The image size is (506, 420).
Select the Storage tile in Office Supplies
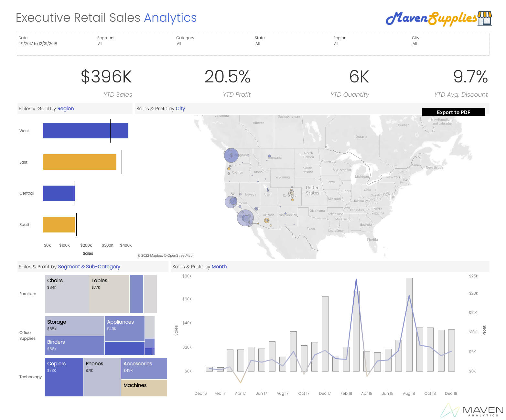click(x=74, y=326)
